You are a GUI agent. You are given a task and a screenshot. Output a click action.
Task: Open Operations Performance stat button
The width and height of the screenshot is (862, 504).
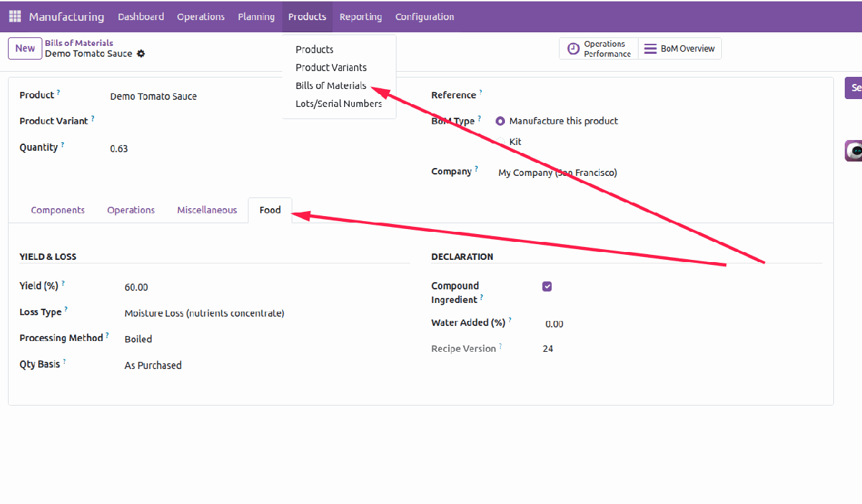coord(598,49)
